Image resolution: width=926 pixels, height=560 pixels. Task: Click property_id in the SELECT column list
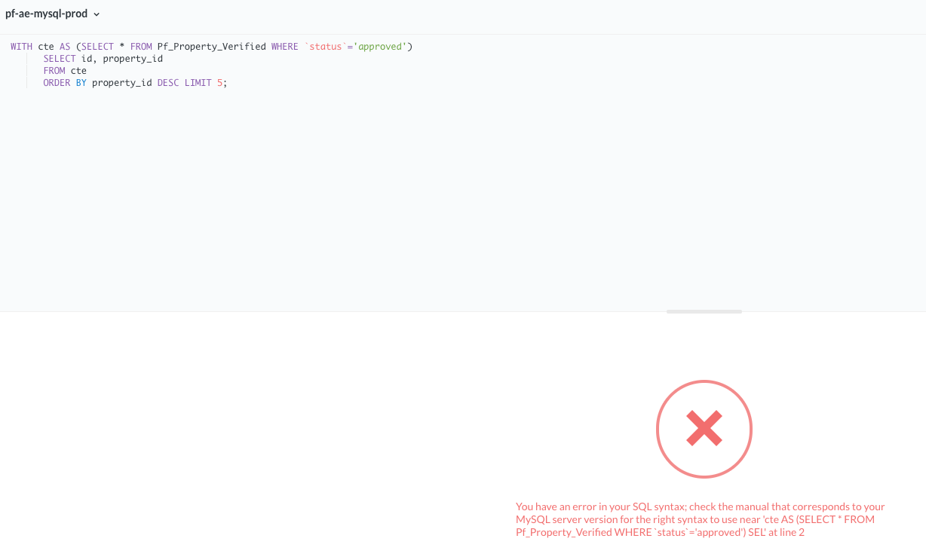click(133, 59)
